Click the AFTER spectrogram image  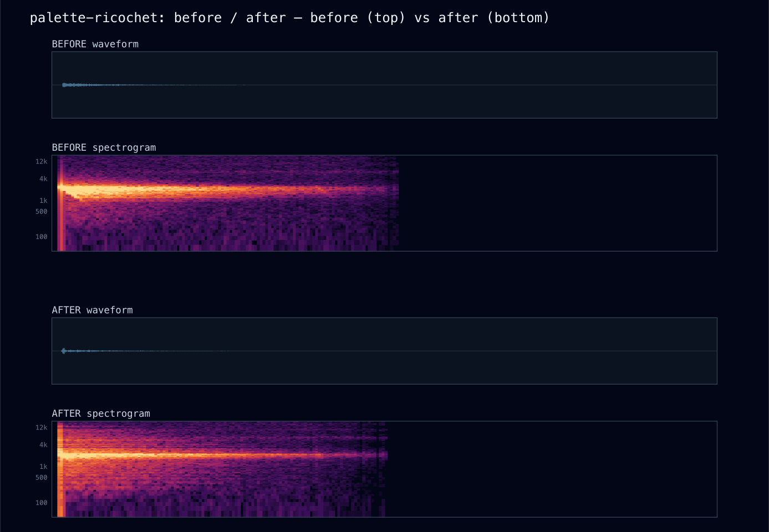[384, 469]
